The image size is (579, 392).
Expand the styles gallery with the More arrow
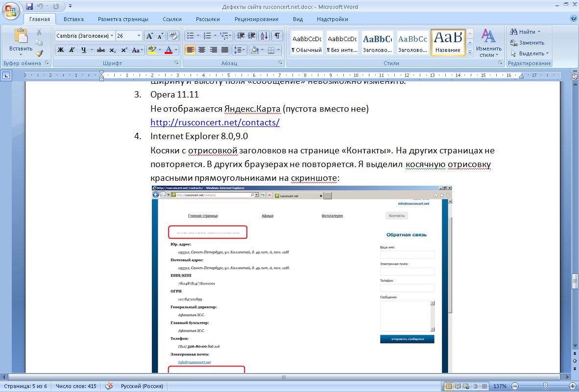(x=470, y=52)
